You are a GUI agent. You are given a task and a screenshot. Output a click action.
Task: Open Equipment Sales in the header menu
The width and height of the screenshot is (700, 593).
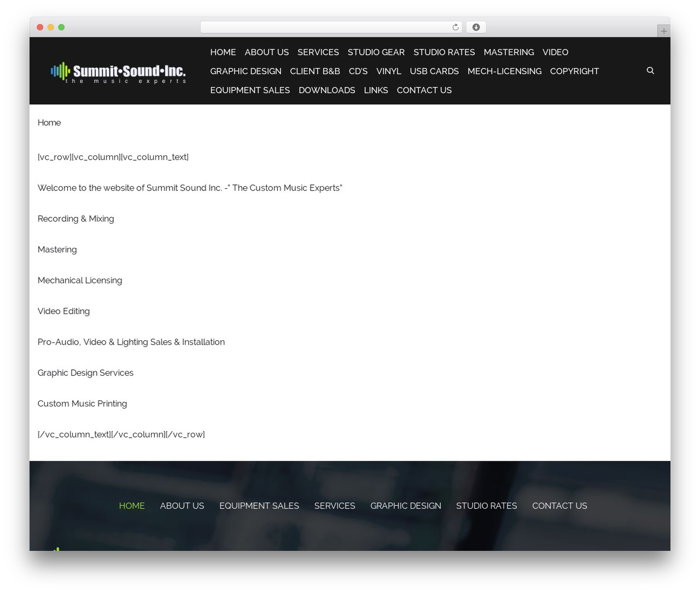[x=250, y=90]
